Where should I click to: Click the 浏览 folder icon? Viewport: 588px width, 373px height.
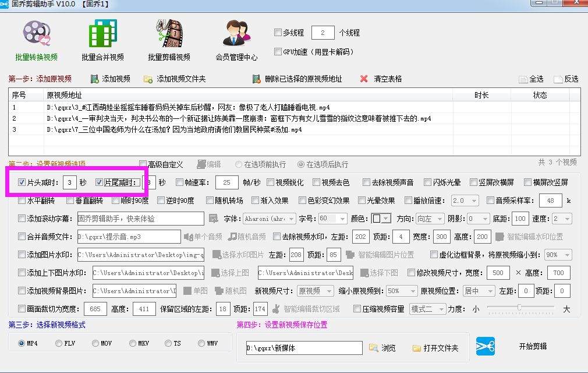pyautogui.click(x=373, y=347)
